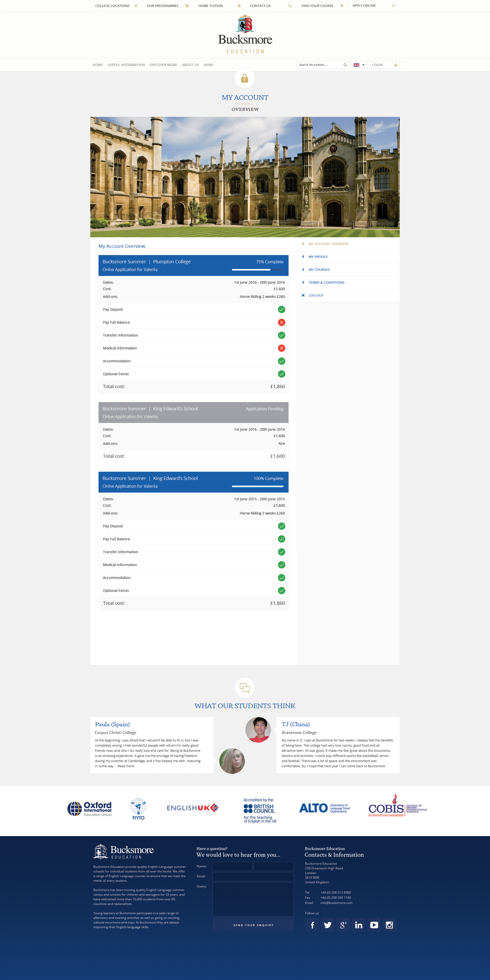Open Facebook social link in footer

pos(312,925)
